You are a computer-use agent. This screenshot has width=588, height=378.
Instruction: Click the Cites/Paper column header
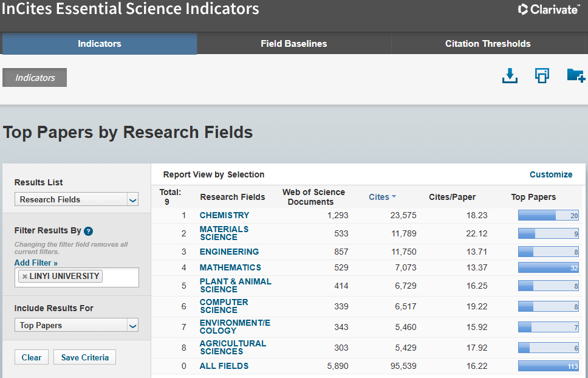(453, 197)
